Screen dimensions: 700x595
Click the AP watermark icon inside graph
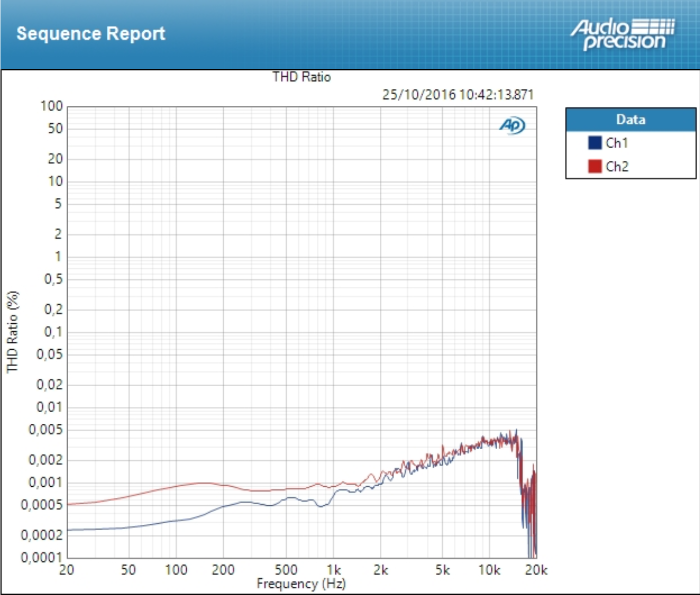(x=512, y=125)
